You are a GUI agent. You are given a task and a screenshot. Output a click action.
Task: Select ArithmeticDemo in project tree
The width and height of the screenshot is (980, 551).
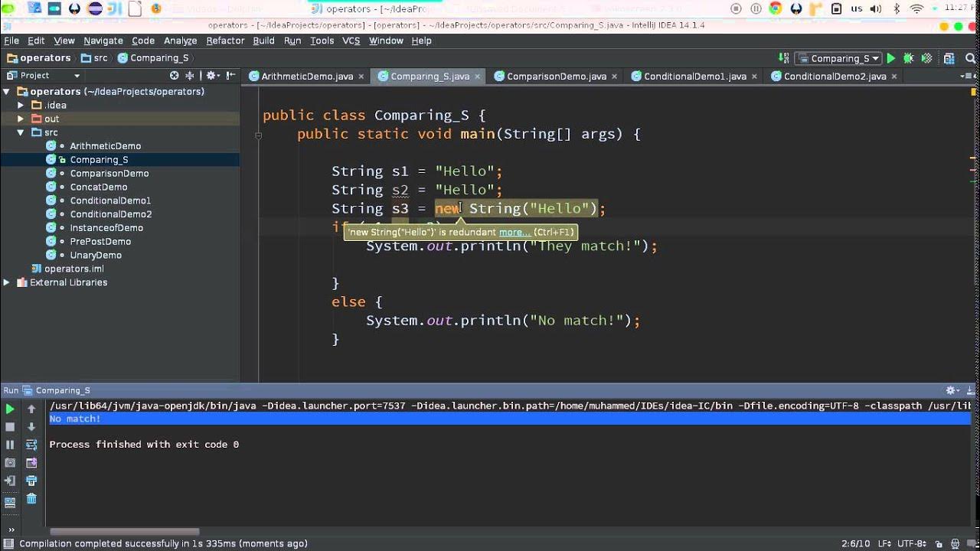tap(106, 146)
